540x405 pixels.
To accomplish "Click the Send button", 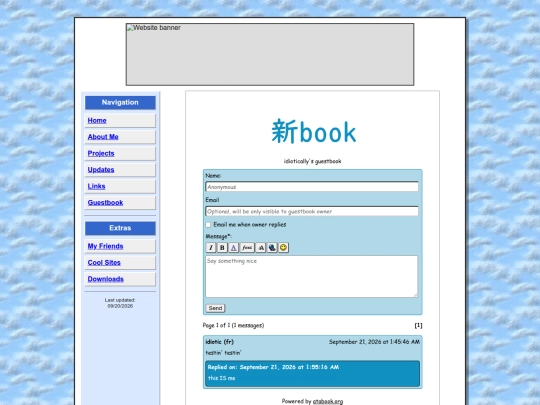I will (x=215, y=308).
